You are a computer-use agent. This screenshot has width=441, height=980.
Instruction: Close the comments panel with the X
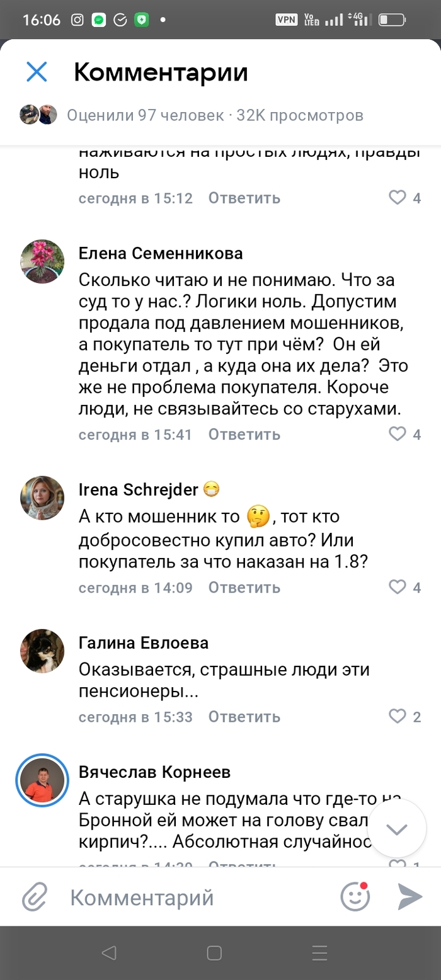37,72
